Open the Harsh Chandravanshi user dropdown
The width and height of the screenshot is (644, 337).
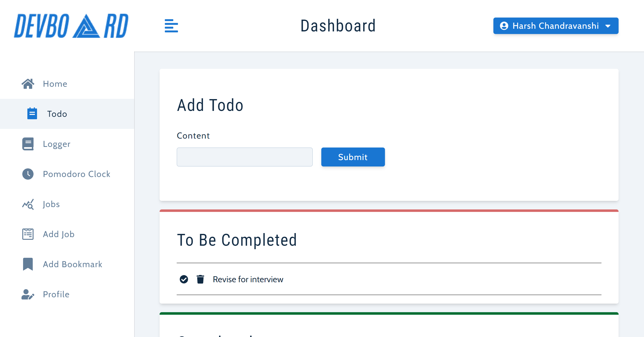click(x=556, y=26)
